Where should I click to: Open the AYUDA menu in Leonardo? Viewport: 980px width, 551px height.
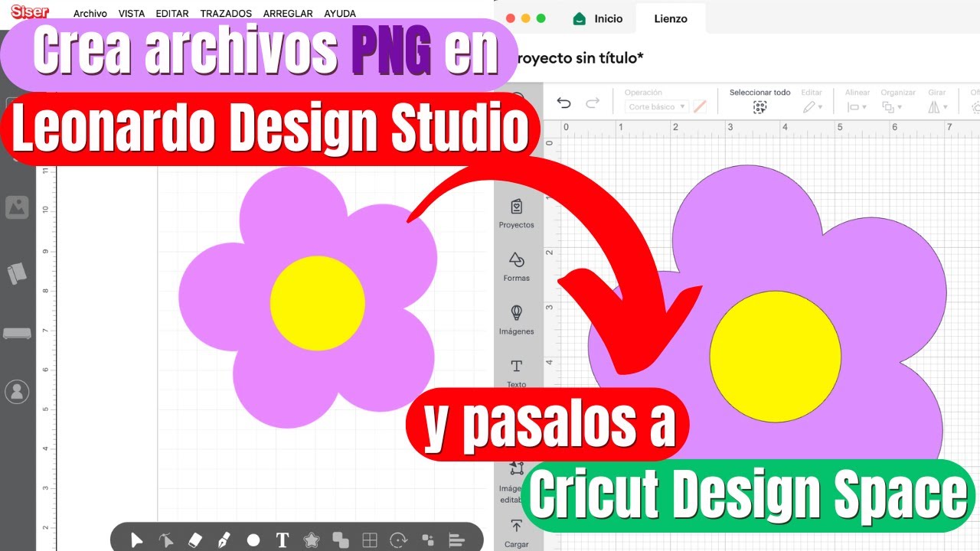(x=340, y=14)
